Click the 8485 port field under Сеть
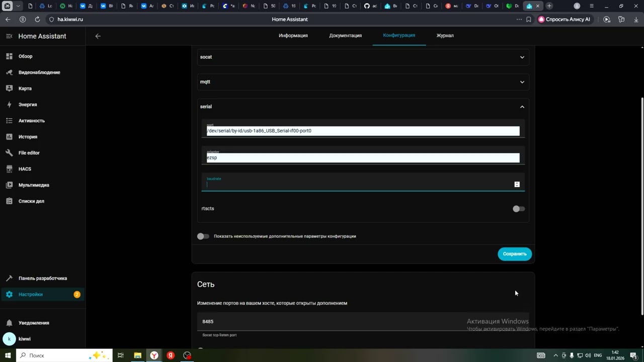 click(x=363, y=321)
